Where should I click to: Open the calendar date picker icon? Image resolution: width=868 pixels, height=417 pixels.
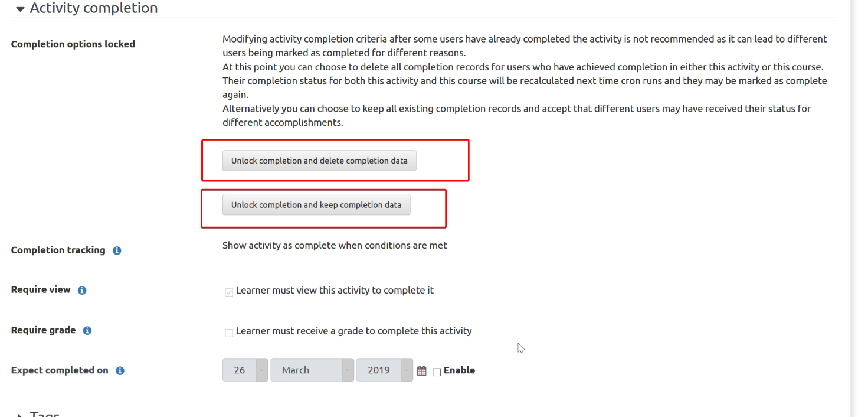click(422, 371)
